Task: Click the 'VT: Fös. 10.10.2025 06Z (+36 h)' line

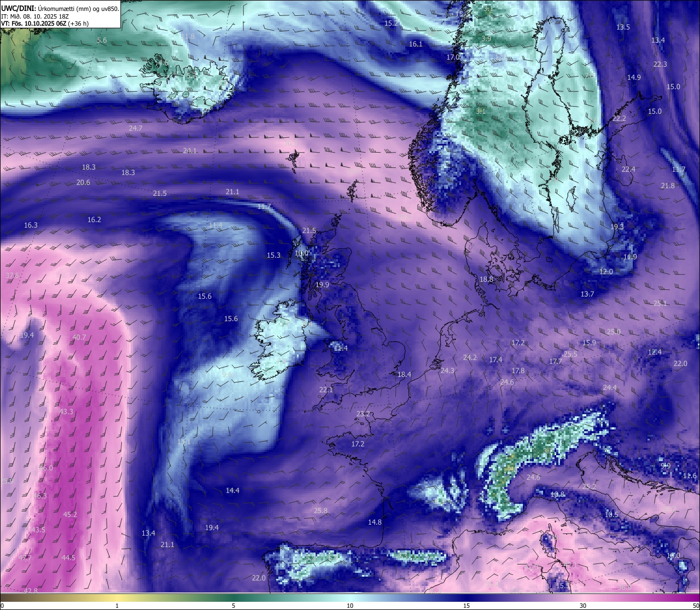Action: click(x=45, y=24)
